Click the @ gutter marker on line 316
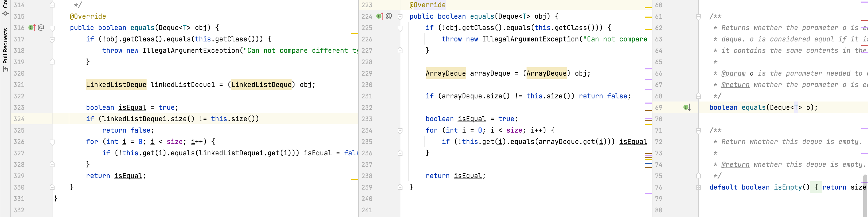Image resolution: width=868 pixels, height=217 pixels. [41, 28]
